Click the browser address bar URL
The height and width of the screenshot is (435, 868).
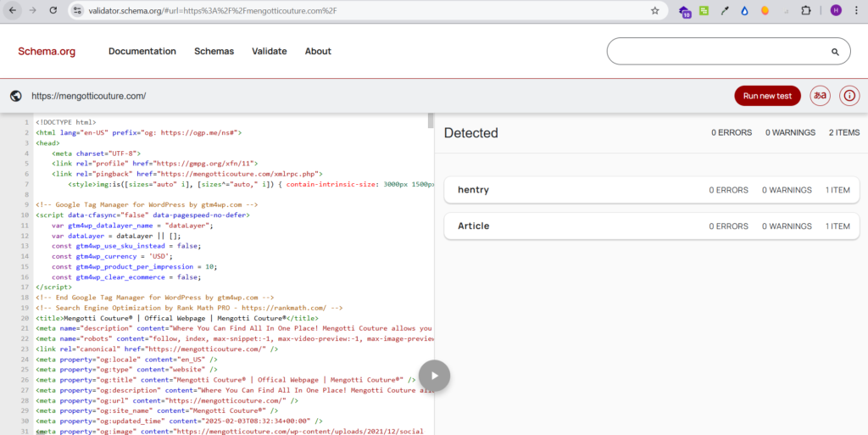213,10
